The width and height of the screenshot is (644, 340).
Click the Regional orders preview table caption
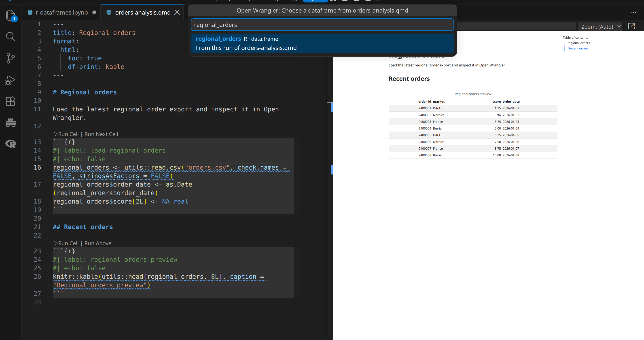coord(473,94)
